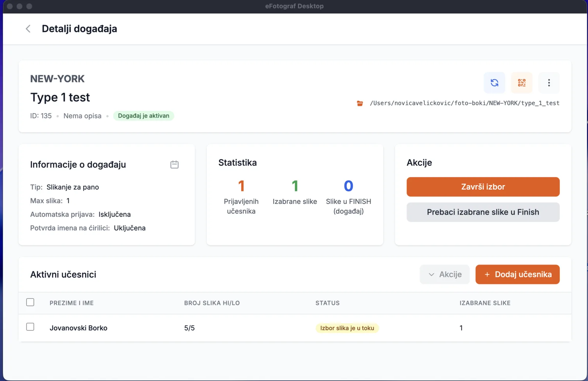Click the STATUS column header

(327, 303)
